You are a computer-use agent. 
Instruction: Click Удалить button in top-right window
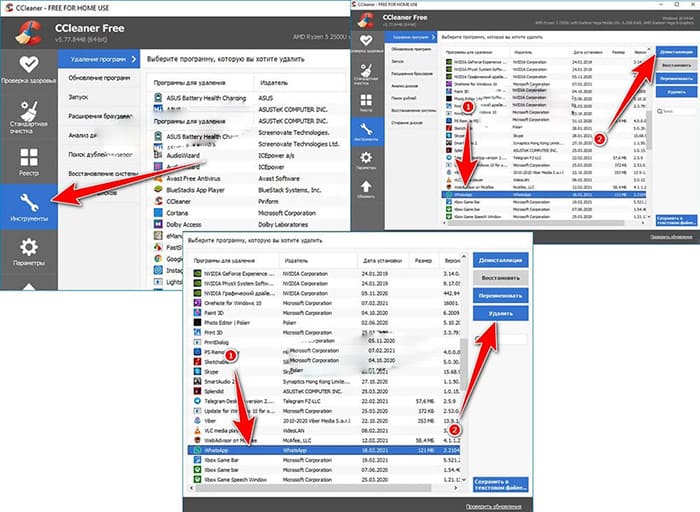click(x=676, y=92)
